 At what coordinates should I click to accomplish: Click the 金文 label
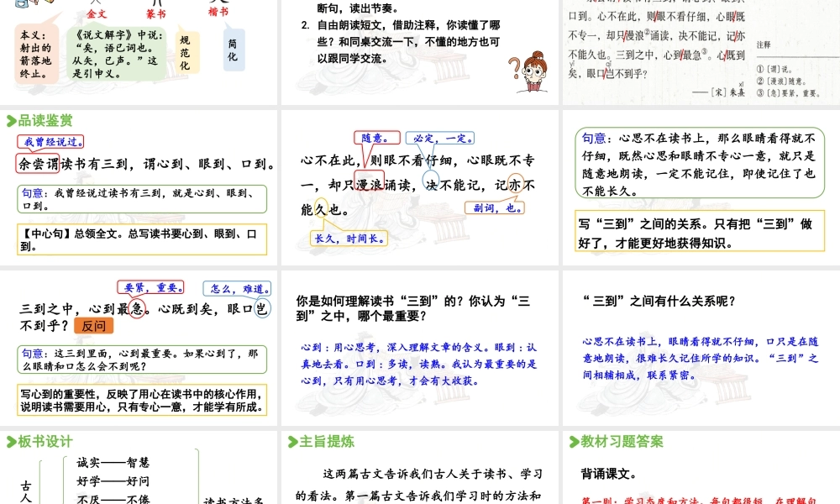point(97,14)
